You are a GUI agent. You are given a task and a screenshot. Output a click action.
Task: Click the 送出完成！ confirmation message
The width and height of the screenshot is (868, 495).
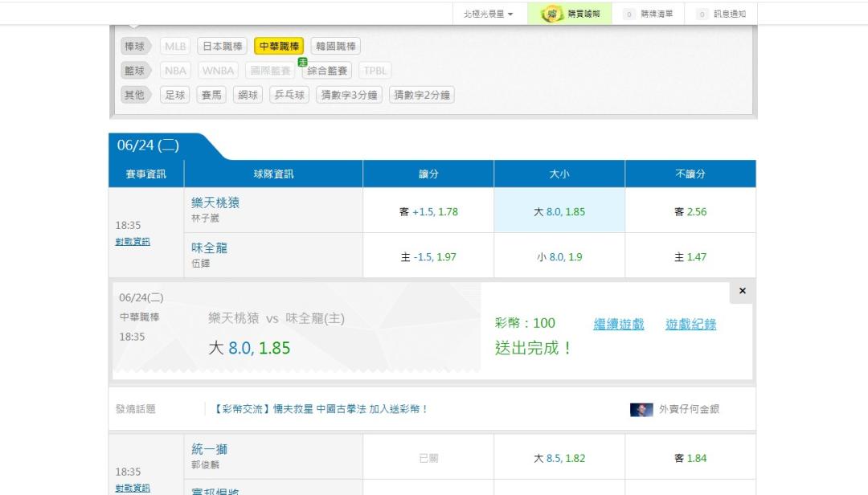pos(533,348)
